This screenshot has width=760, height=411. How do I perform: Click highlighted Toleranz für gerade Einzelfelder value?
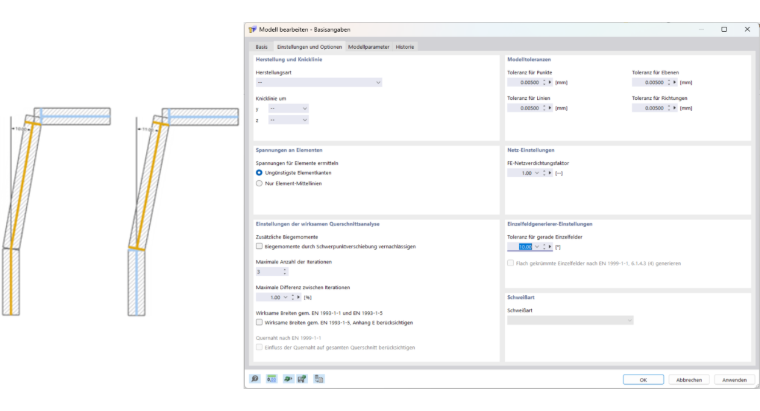coord(525,247)
